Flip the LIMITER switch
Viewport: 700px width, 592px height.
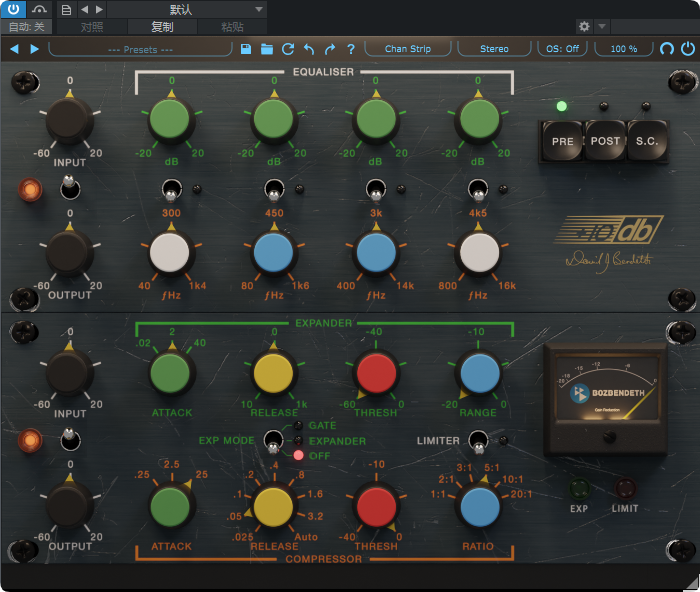pos(479,441)
